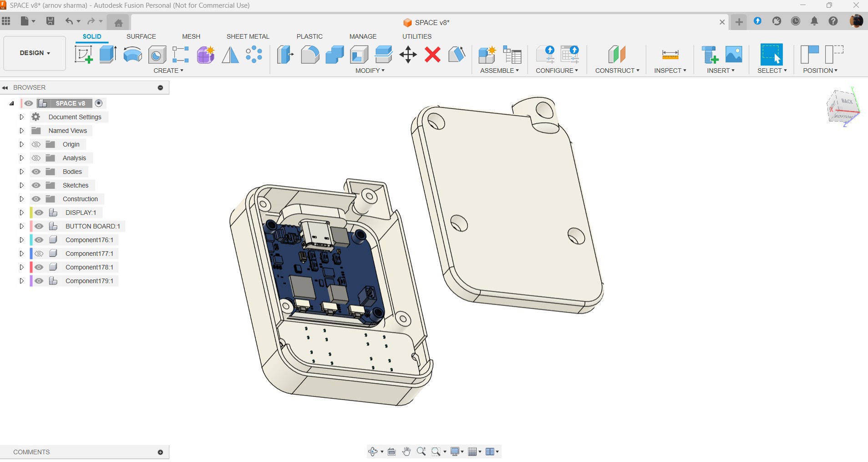868x462 pixels.
Task: Select the Measure tool under Inspect
Action: coord(670,55)
